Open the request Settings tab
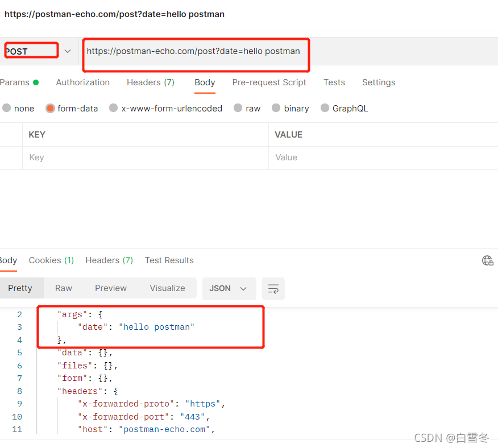 pos(379,82)
